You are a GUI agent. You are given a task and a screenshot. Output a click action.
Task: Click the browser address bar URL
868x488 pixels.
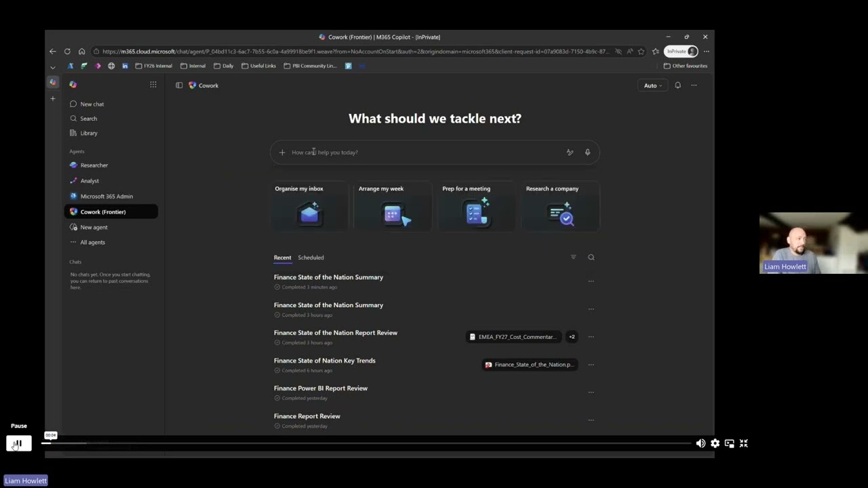[355, 52]
